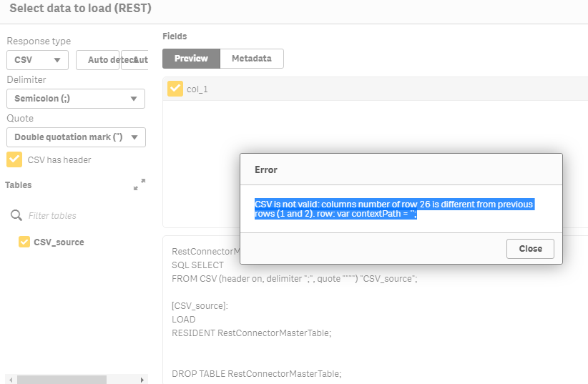Click the second partially hidden Auto button
This screenshot has height=384, width=588.
(x=136, y=60)
